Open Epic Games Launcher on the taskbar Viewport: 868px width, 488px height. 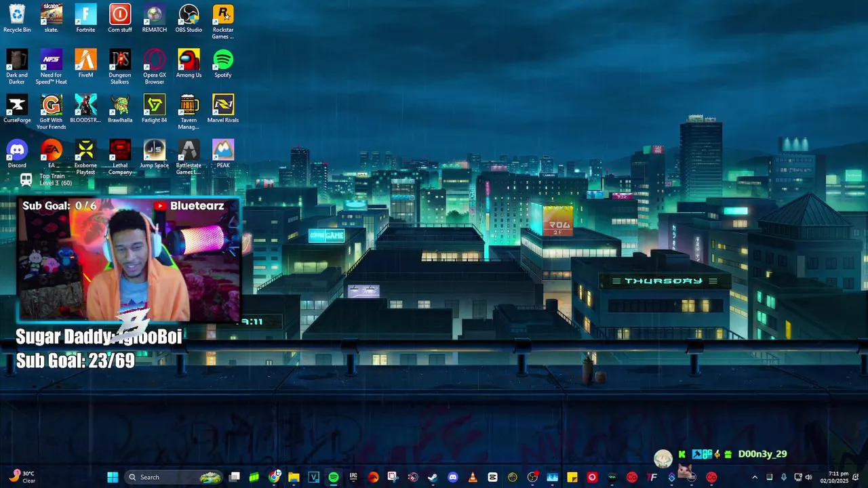click(353, 477)
